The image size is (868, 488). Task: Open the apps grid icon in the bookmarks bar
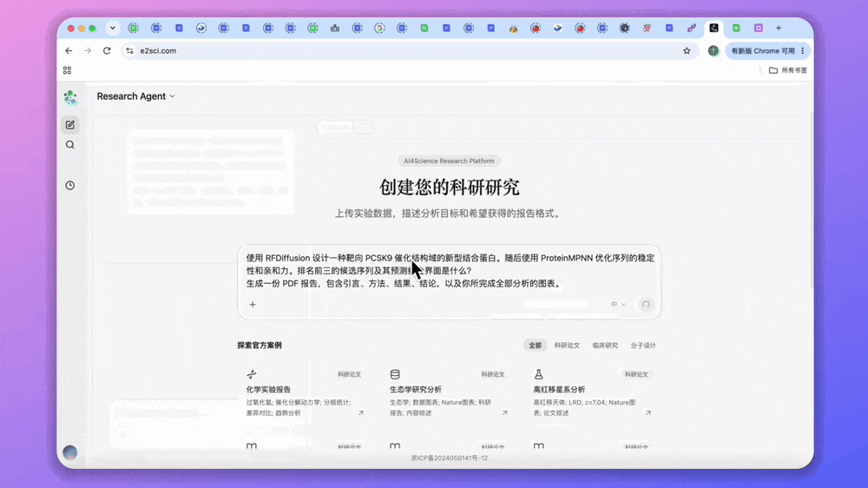67,70
